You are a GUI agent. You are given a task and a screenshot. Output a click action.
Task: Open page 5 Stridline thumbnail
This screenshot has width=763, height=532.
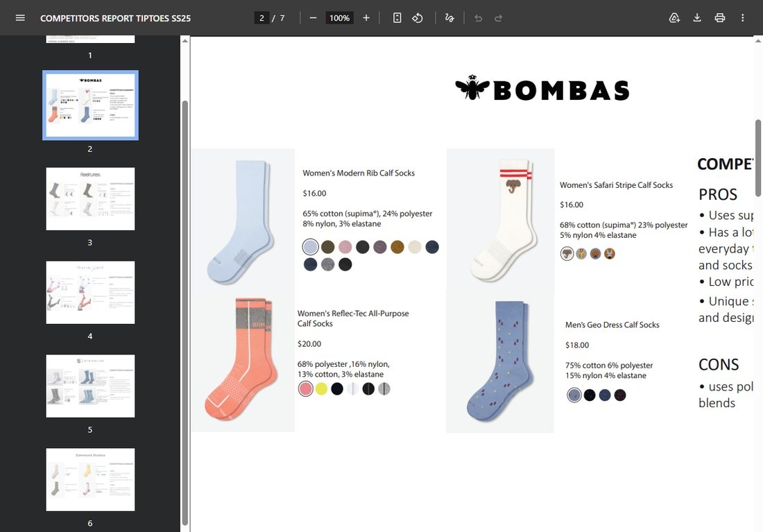coord(90,386)
